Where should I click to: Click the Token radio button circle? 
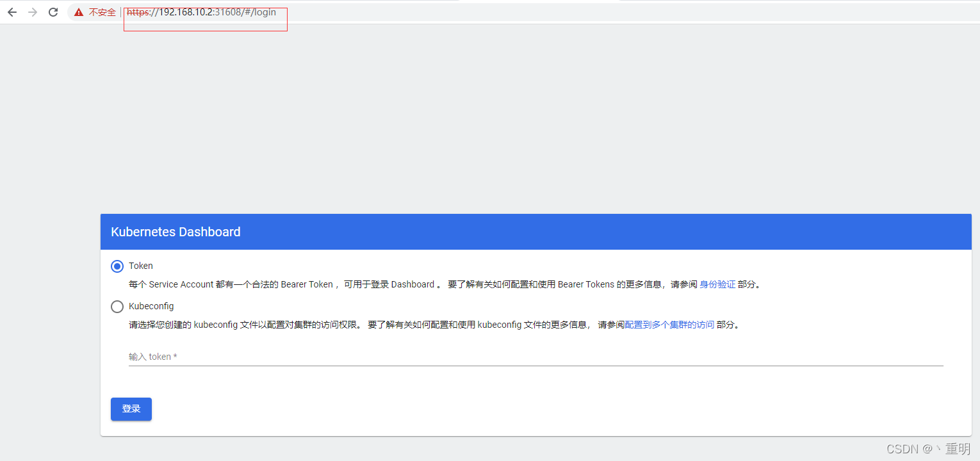[x=117, y=266]
